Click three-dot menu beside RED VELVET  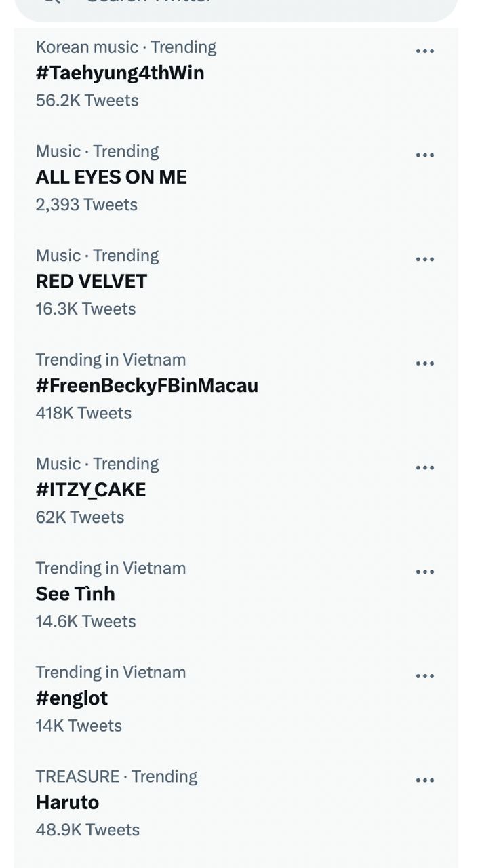coord(425,259)
